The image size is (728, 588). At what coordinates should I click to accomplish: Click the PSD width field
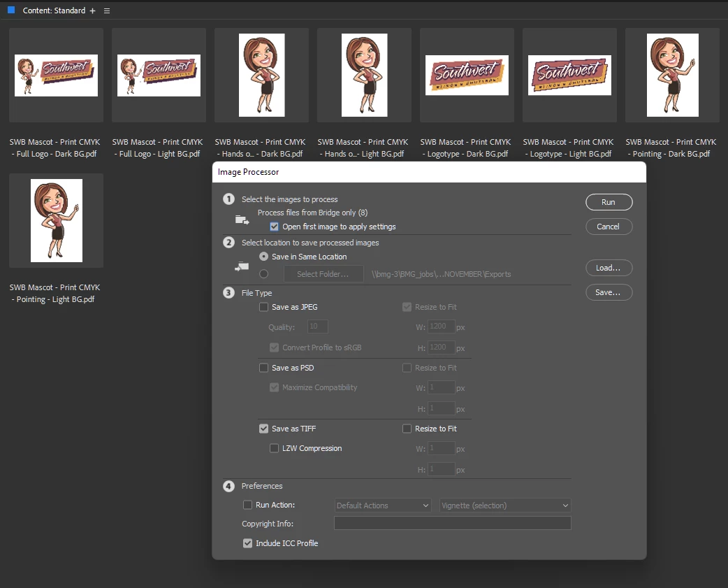441,387
